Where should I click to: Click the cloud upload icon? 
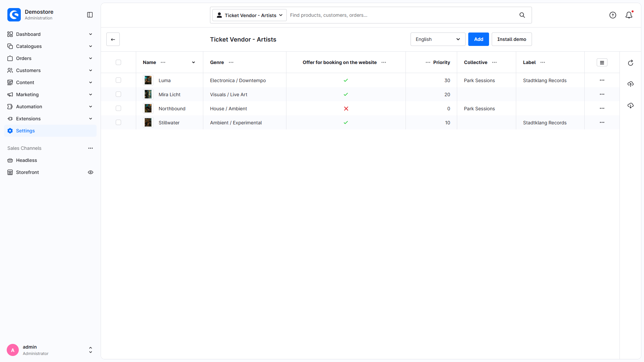[631, 84]
